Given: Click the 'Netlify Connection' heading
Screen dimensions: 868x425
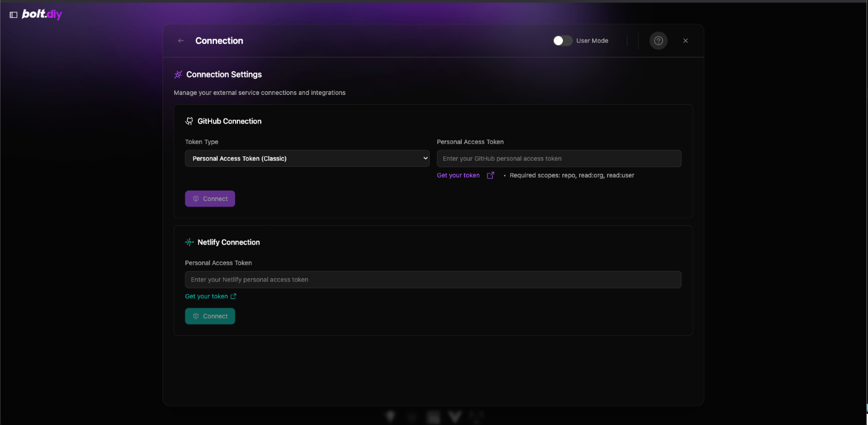Looking at the screenshot, I should (229, 242).
